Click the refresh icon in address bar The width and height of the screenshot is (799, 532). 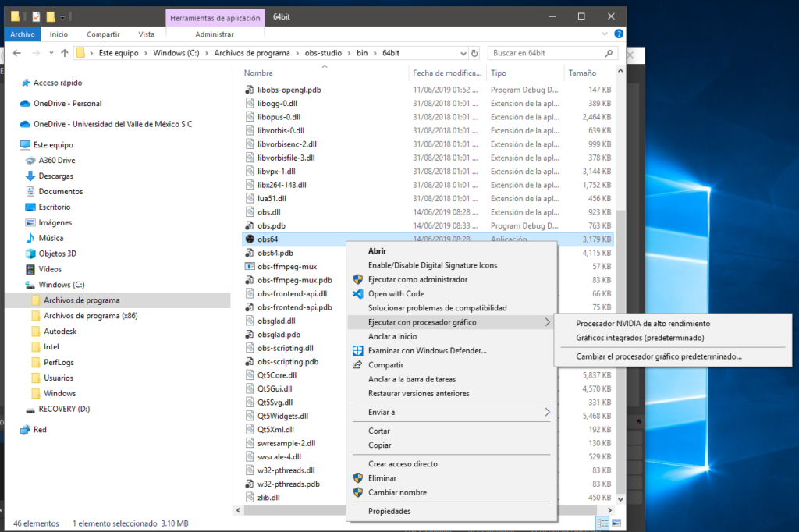474,53
